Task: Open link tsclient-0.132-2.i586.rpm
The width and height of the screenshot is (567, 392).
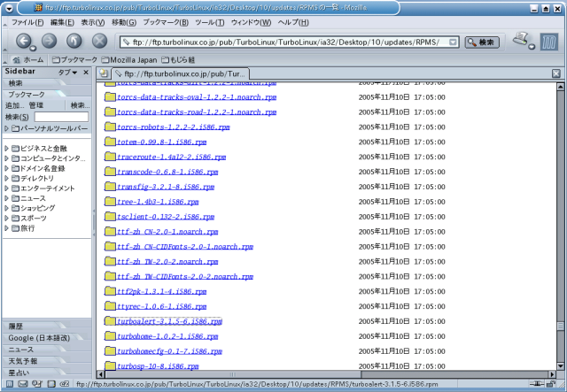Action: pyautogui.click(x=166, y=217)
